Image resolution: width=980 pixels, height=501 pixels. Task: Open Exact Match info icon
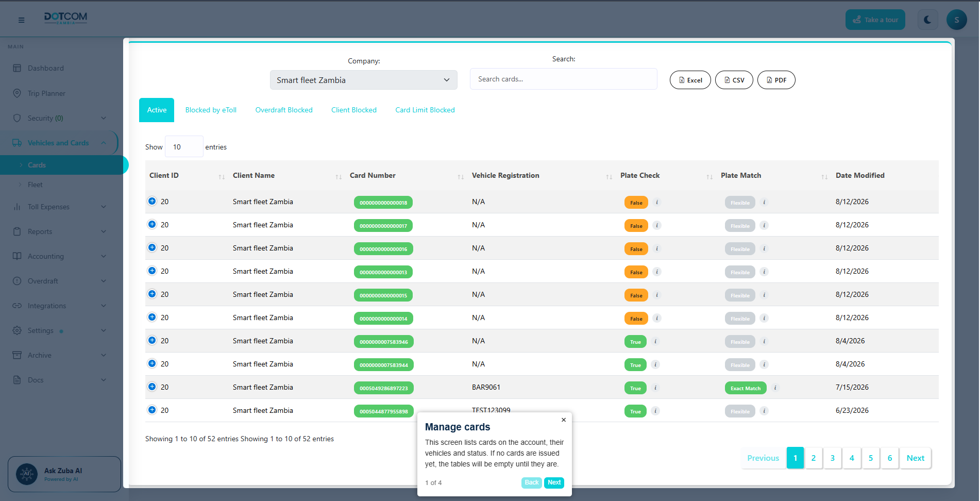775,388
